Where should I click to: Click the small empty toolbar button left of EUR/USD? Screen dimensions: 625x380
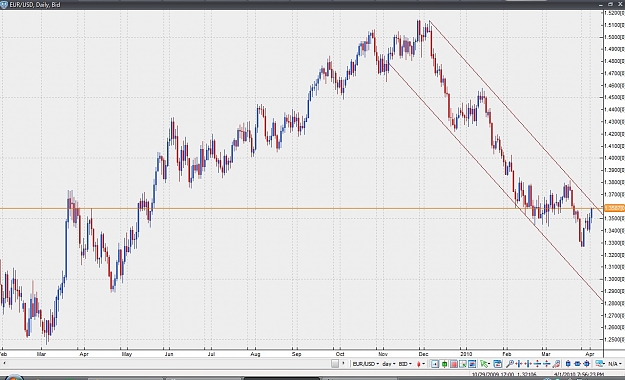click(335, 364)
